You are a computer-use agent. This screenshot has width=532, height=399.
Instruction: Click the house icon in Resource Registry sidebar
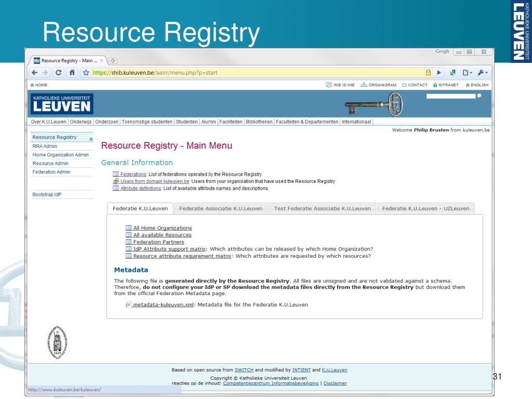click(x=90, y=139)
